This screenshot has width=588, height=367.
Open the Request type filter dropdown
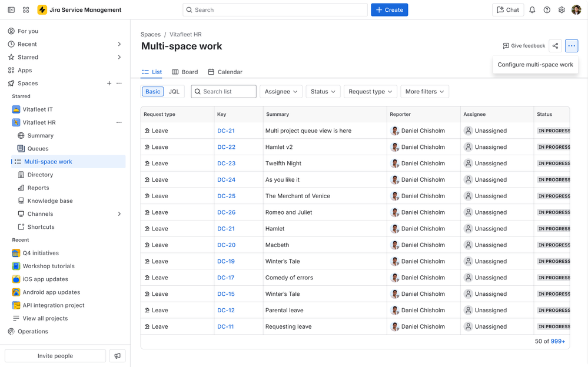[370, 92]
